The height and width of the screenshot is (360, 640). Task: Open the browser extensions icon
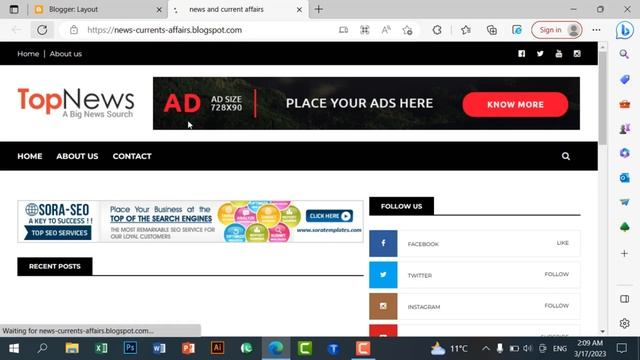[437, 30]
